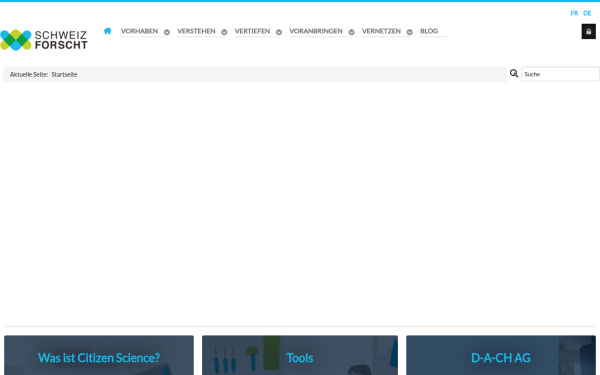Open the Was ist Citizen Science? card
The width and height of the screenshot is (600, 375).
pos(99,355)
